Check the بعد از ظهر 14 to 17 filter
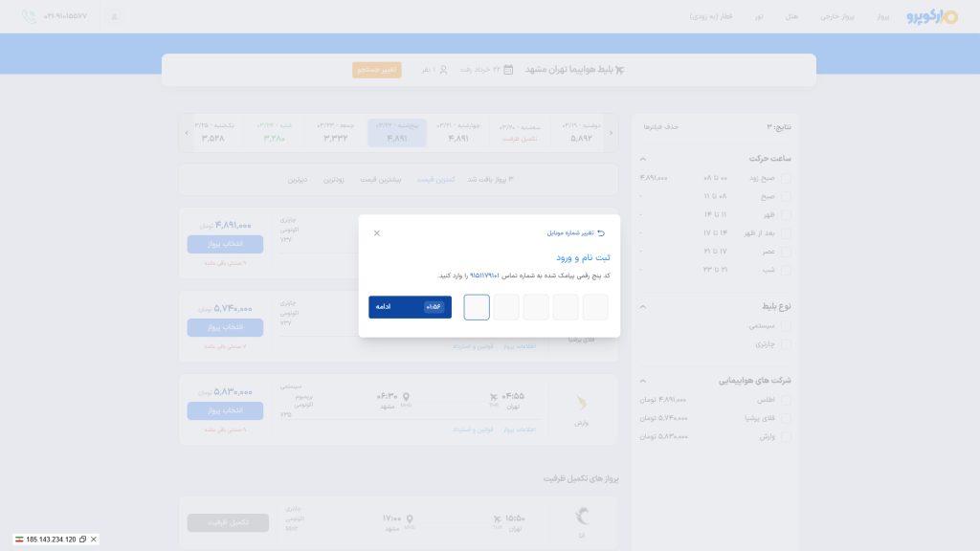 (x=786, y=233)
